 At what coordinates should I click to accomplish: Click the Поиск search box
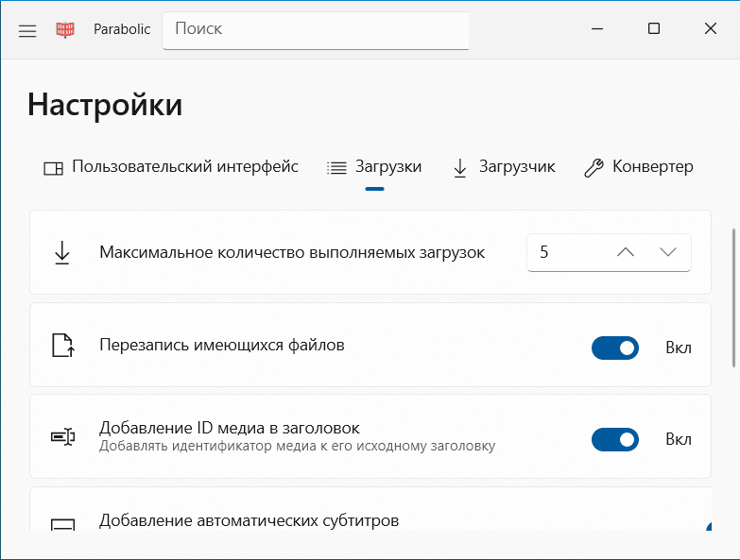click(x=316, y=29)
